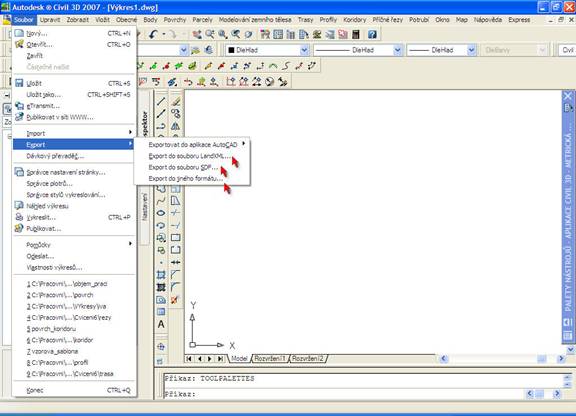This screenshot has width=576, height=416.
Task: Choose Konec to exit the application
Action: [x=74, y=390]
